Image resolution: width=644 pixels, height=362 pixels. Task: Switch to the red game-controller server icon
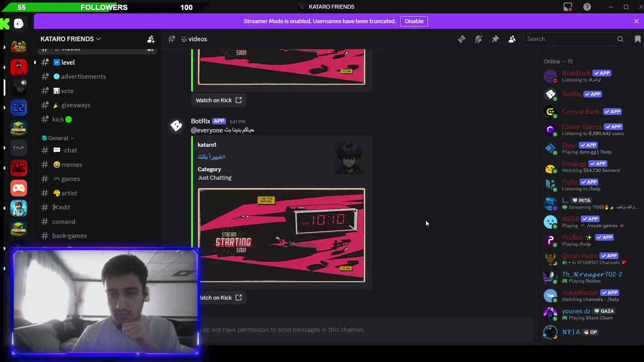point(19,188)
